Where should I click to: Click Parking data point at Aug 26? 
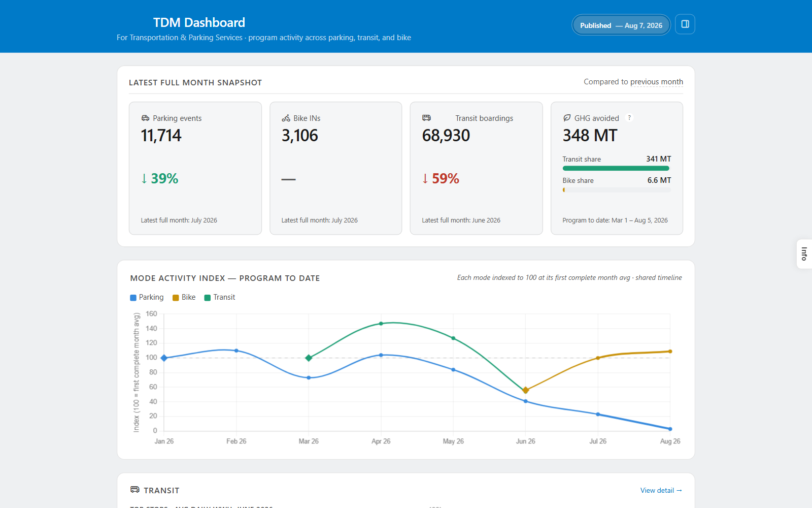coord(670,429)
